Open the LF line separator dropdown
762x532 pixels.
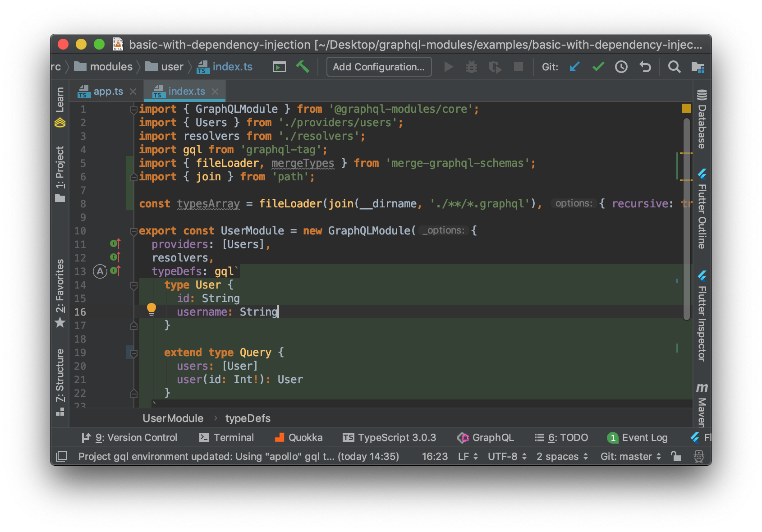468,456
